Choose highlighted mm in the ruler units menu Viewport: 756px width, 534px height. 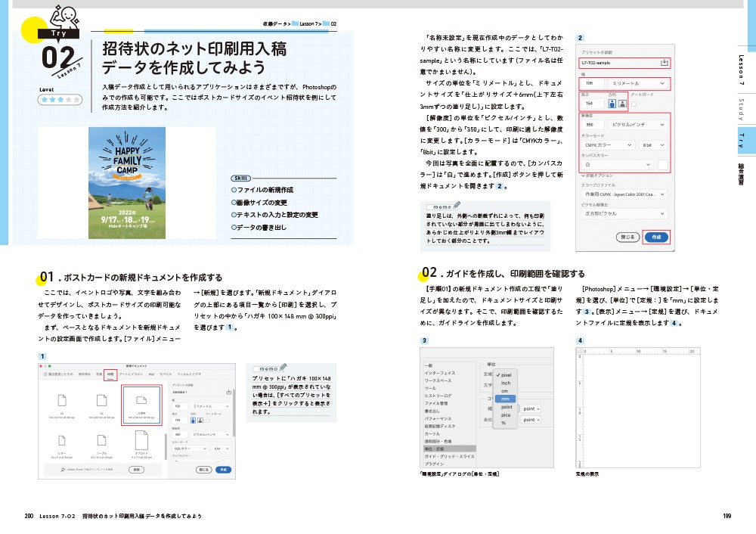[505, 399]
